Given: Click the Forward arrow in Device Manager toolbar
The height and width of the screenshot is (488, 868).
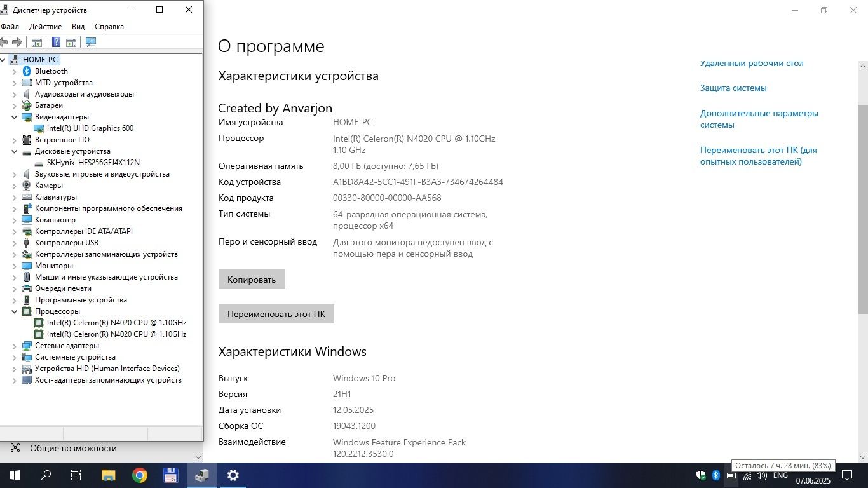Looking at the screenshot, I should tap(17, 42).
